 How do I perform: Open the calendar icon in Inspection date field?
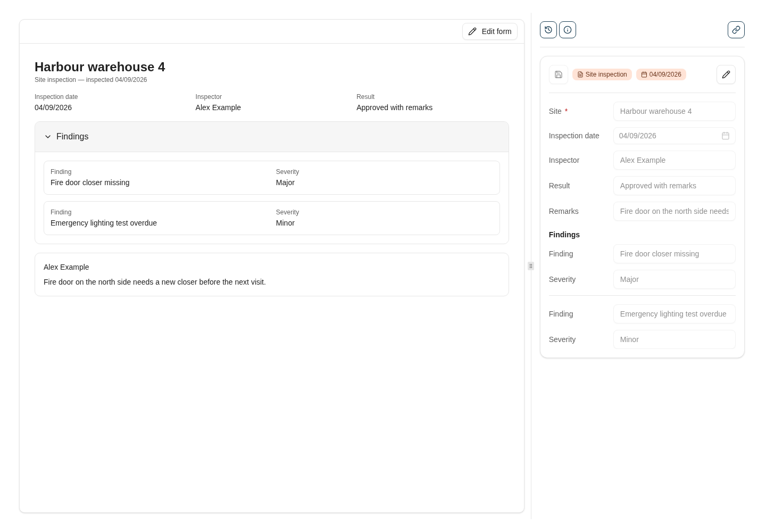point(725,136)
